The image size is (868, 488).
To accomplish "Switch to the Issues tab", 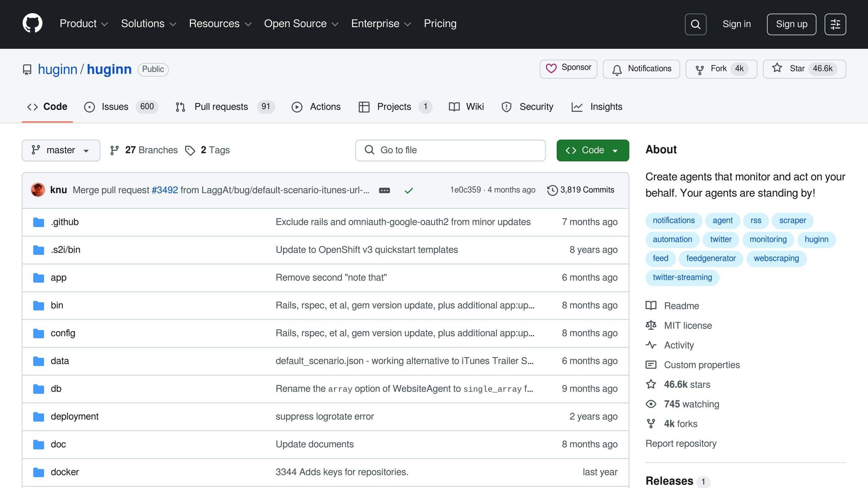I will pyautogui.click(x=121, y=107).
